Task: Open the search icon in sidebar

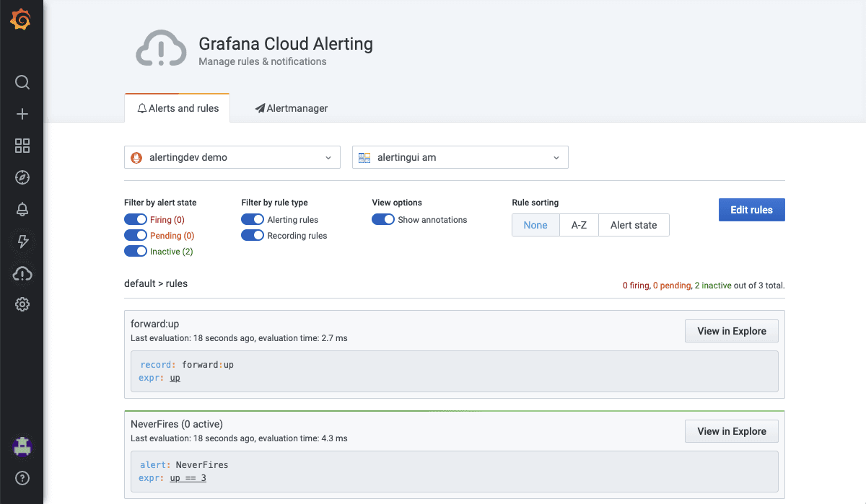Action: pyautogui.click(x=22, y=82)
